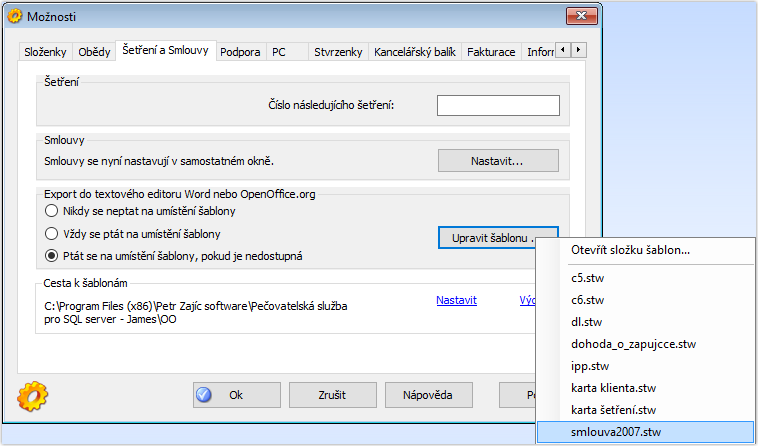Select smlouva2007.stw from the template list
The image size is (758, 446).
coord(616,432)
